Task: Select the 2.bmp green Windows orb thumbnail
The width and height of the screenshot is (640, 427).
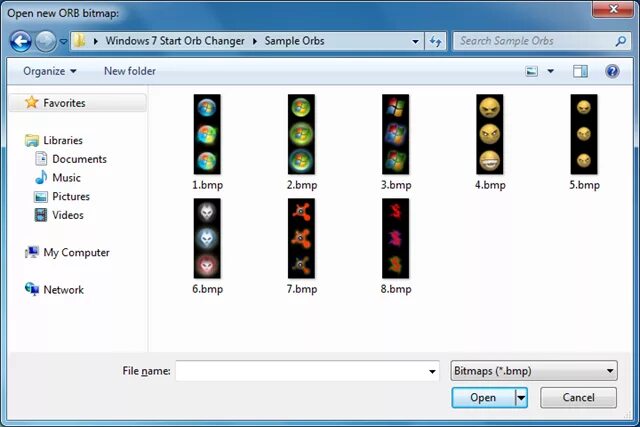Action: [x=301, y=134]
